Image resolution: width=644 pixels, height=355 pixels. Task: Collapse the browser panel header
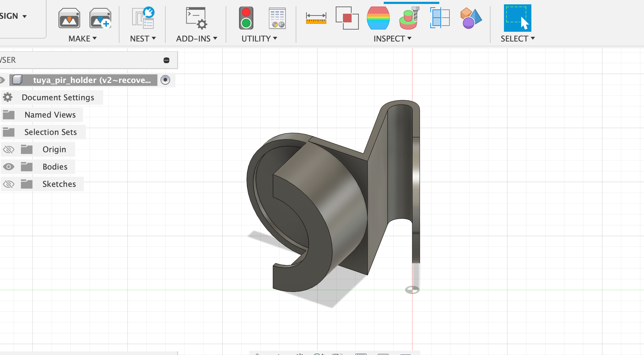point(166,60)
